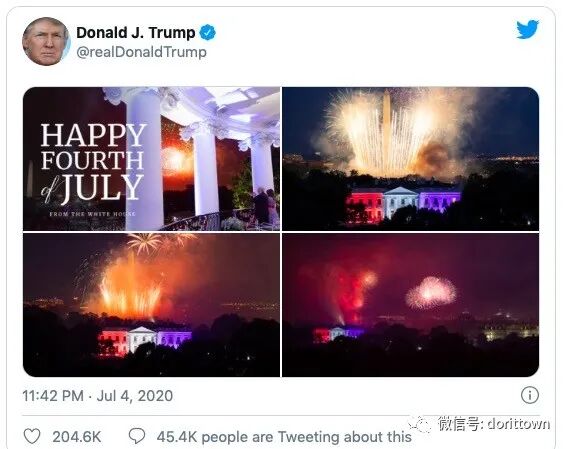Click the Twitter bird logo

tap(527, 29)
